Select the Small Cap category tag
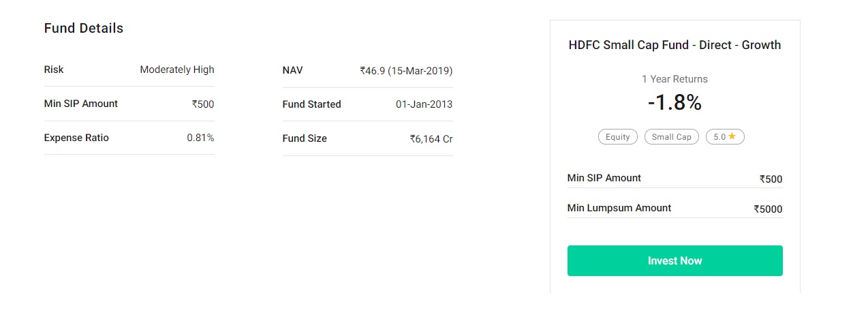The width and height of the screenshot is (868, 334). coord(671,137)
